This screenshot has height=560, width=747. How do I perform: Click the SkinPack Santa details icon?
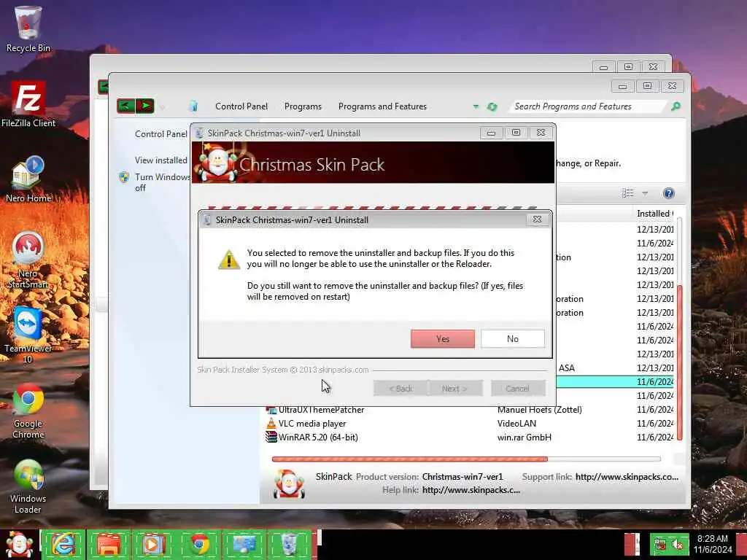289,483
